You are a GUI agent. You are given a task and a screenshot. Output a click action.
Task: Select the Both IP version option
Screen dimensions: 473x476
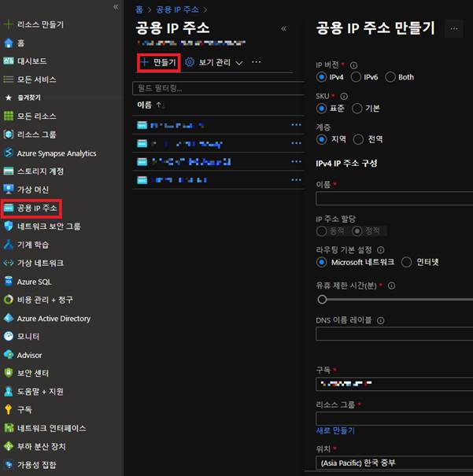pos(390,77)
